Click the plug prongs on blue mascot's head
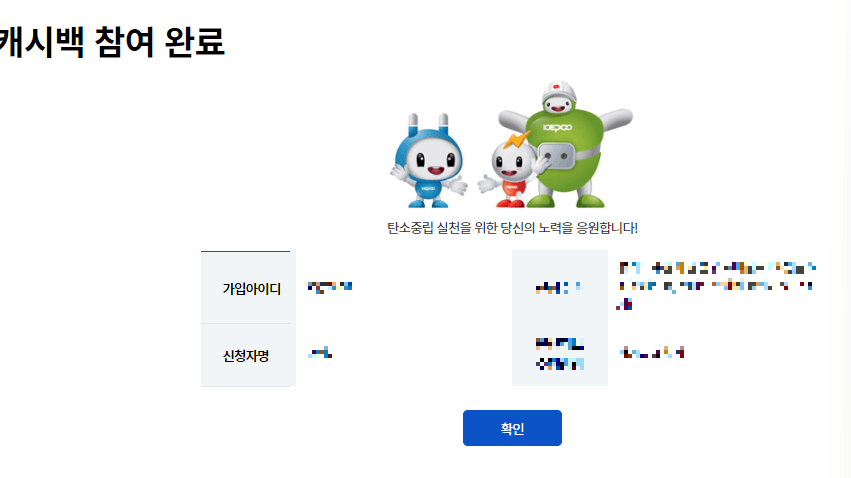The width and height of the screenshot is (851, 478). [428, 123]
